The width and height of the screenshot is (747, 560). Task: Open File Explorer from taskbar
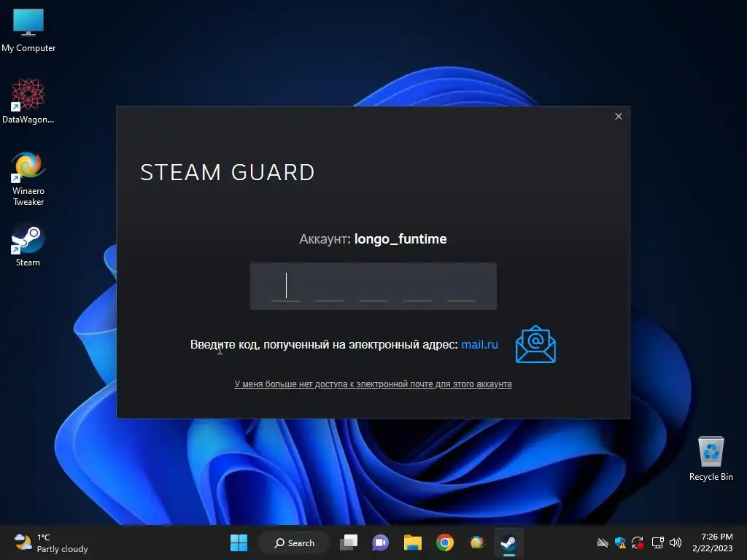[413, 542]
